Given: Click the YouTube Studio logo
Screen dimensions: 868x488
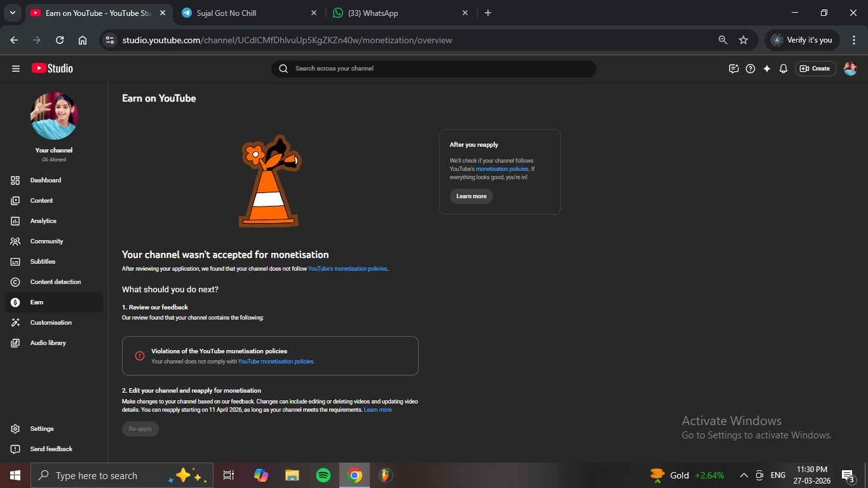Looking at the screenshot, I should (52, 69).
